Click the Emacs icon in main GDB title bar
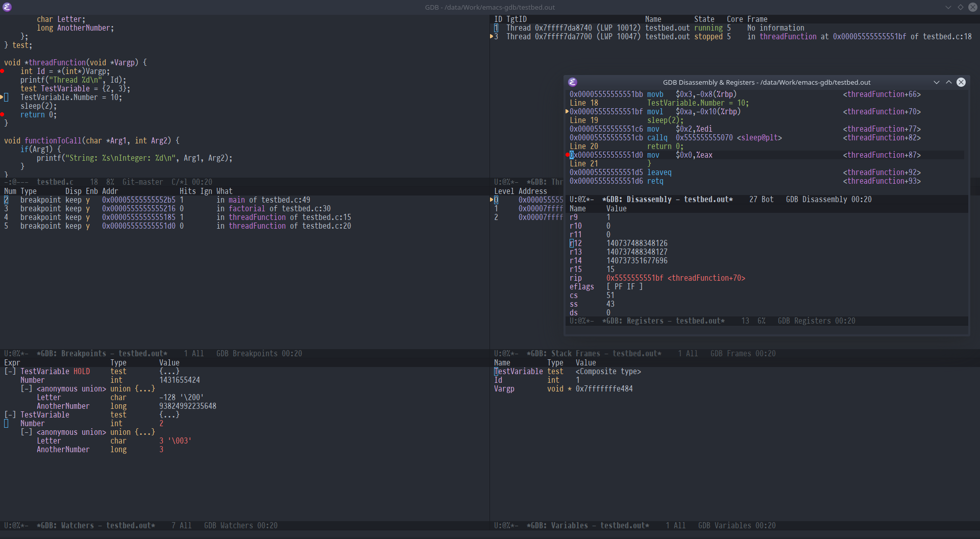 7,7
